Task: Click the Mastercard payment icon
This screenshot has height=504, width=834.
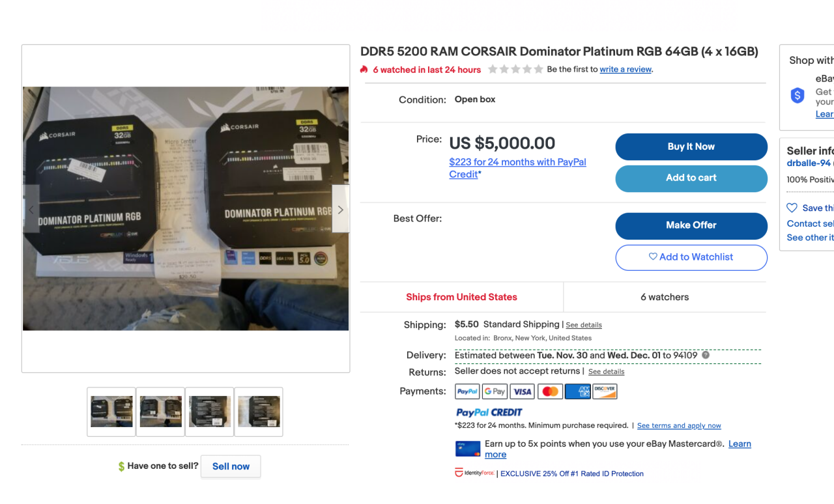Action: [550, 391]
